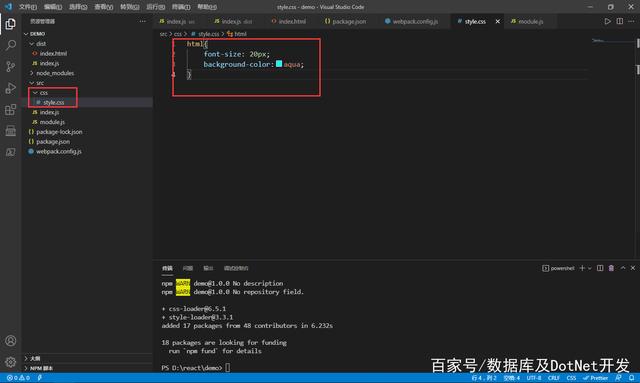Click CRLF end-of-line in status bar
The height and width of the screenshot is (383, 640).
click(553, 378)
